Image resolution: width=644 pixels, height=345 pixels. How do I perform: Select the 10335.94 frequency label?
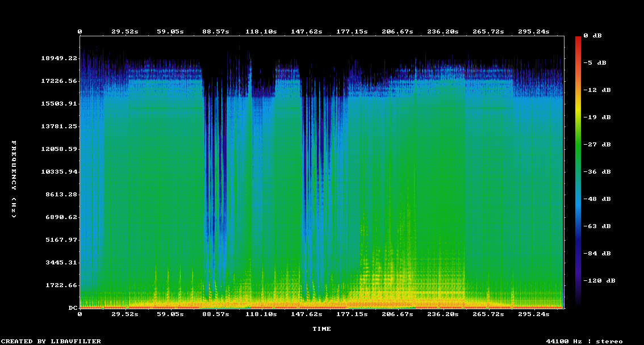pos(59,171)
